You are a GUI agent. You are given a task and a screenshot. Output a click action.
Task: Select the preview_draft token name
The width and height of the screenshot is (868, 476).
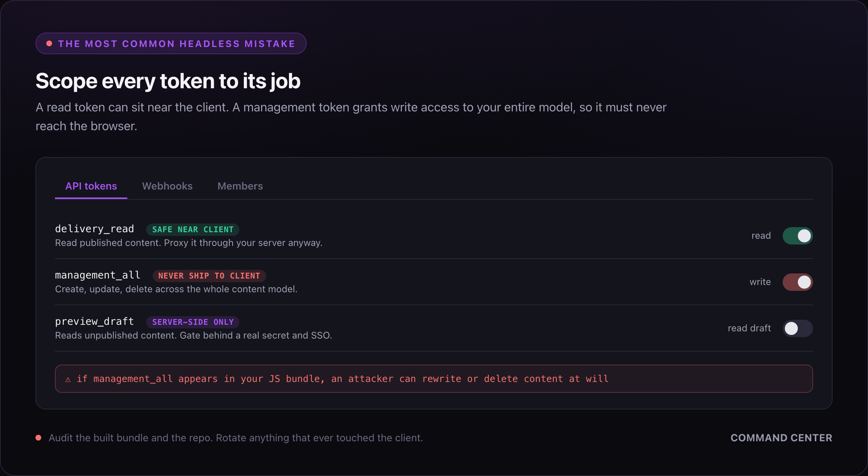(x=94, y=322)
